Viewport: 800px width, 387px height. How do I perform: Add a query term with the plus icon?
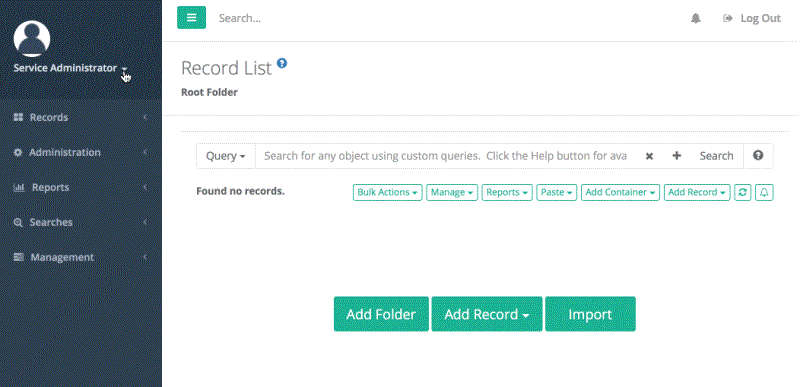click(677, 156)
